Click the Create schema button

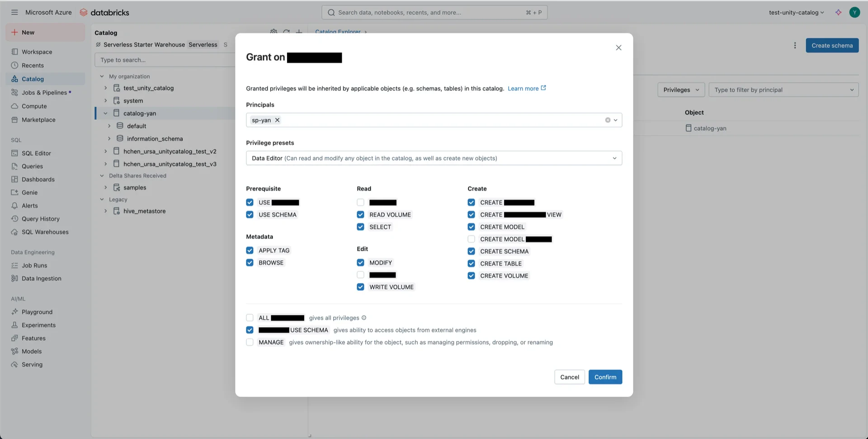832,45
